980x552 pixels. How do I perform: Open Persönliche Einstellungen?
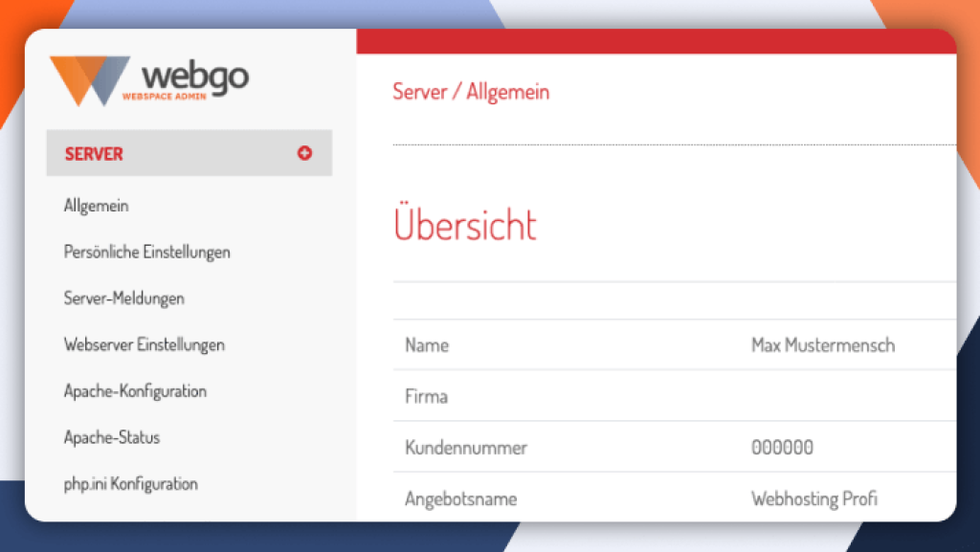point(146,252)
